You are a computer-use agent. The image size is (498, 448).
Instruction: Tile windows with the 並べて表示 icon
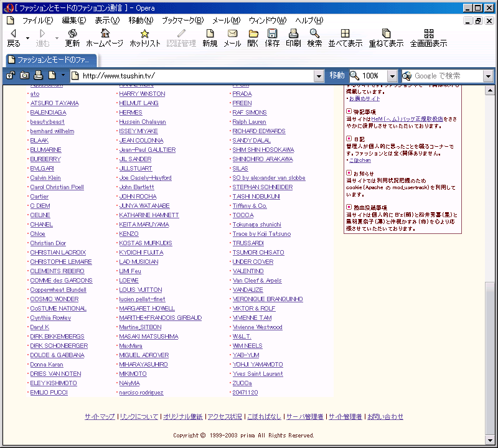click(345, 38)
